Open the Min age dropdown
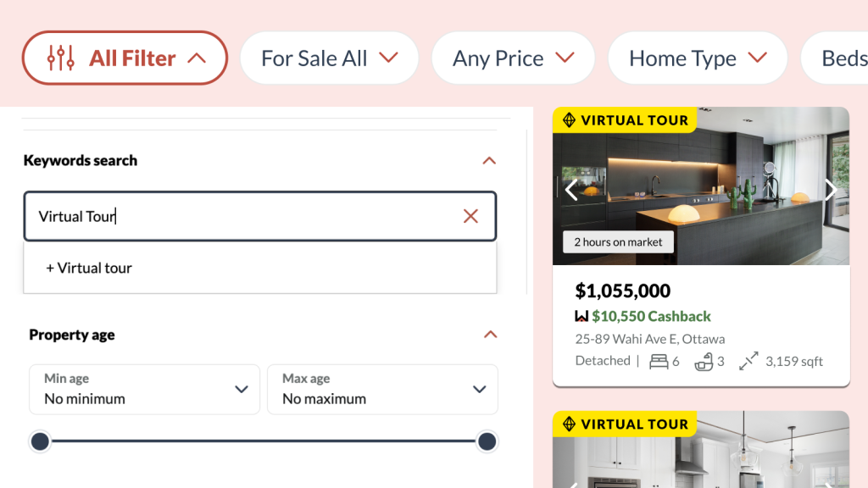Screen dimensions: 868x488 tap(144, 389)
